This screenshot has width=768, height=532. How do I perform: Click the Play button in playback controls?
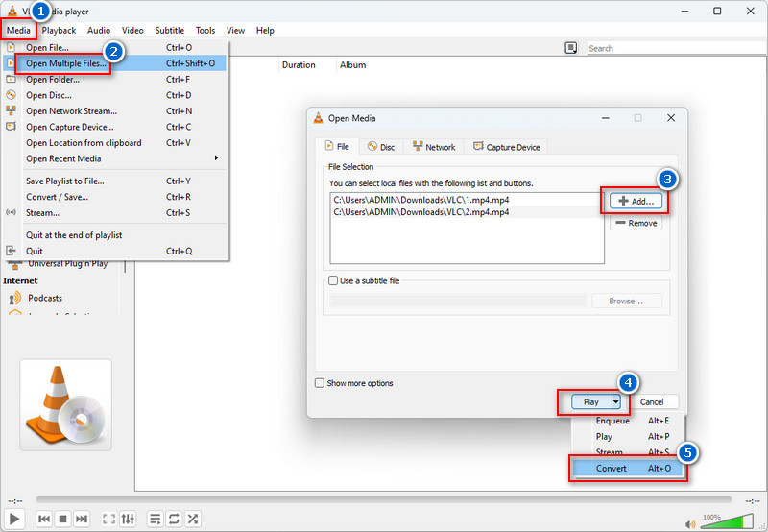coord(14,519)
